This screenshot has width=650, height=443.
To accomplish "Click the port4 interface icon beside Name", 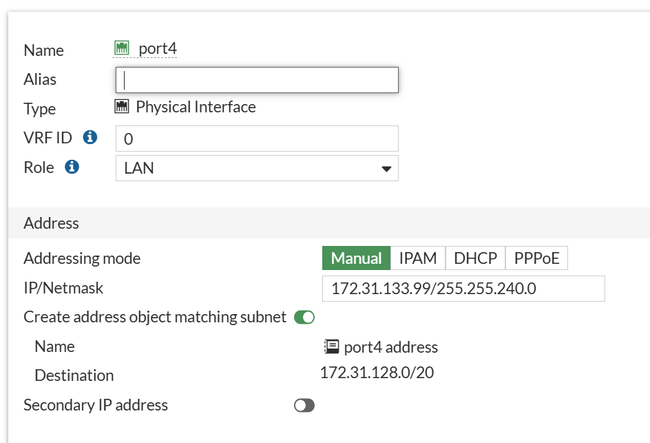I will tap(123, 48).
